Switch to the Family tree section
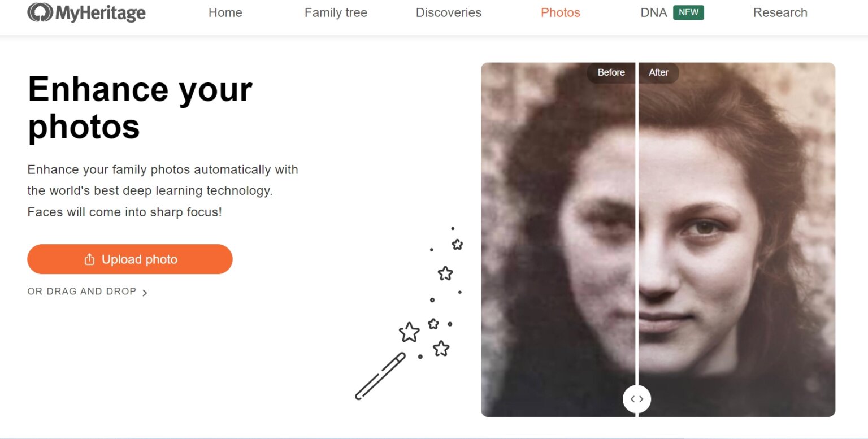Viewport: 868px width, 439px height. [x=336, y=12]
